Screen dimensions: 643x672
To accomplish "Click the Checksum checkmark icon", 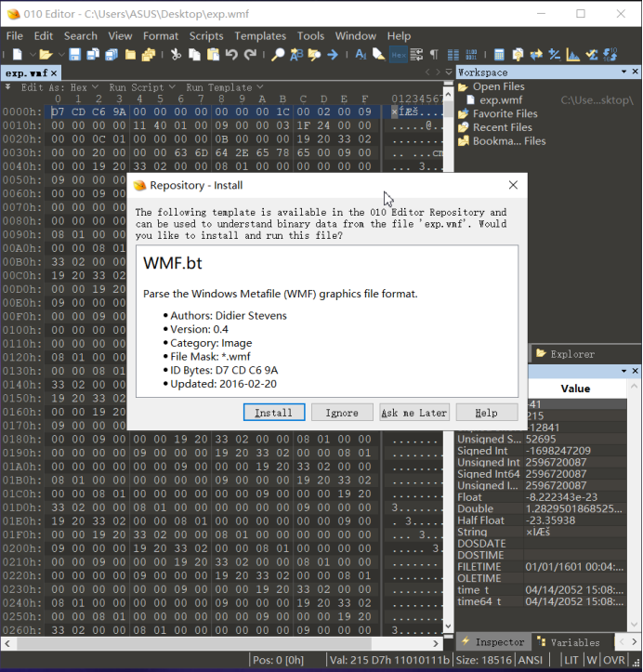I will [592, 55].
